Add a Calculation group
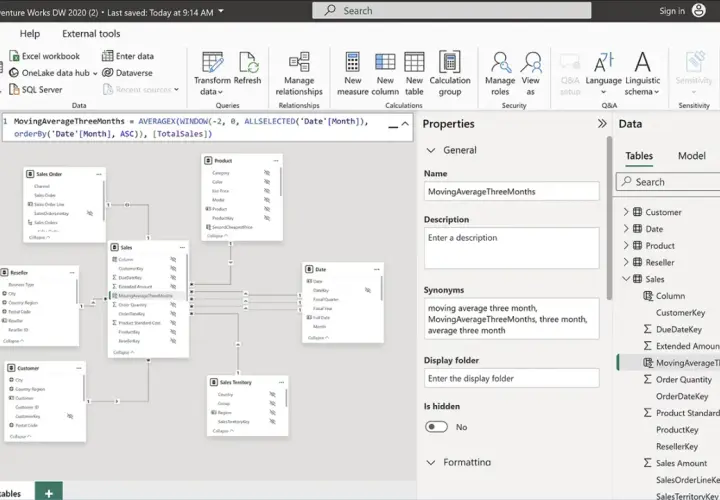The image size is (720, 500). [450, 73]
